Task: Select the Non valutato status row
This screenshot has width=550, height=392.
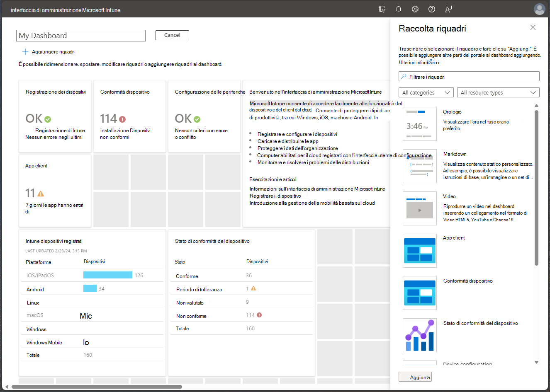Action: click(x=241, y=302)
